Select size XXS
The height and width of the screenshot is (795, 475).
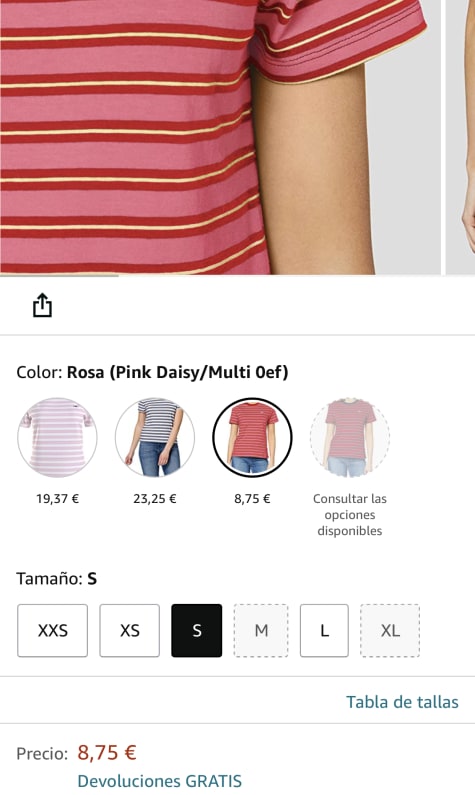coord(53,630)
